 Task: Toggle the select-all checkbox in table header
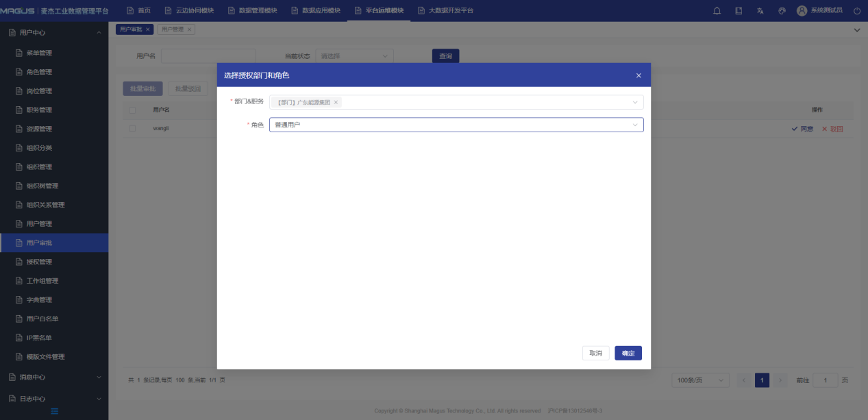point(132,110)
